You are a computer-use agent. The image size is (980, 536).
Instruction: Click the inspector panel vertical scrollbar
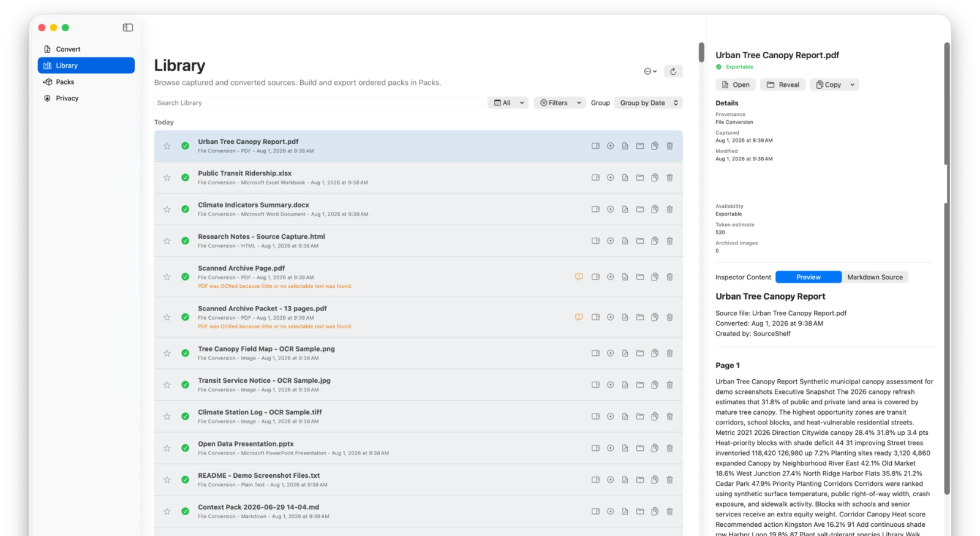click(x=947, y=268)
